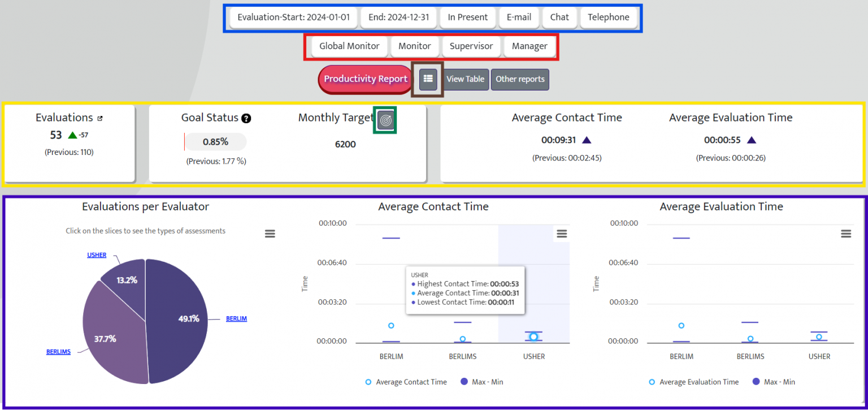Click the green up triangle next to 53
This screenshot has width=868, height=410.
(72, 135)
